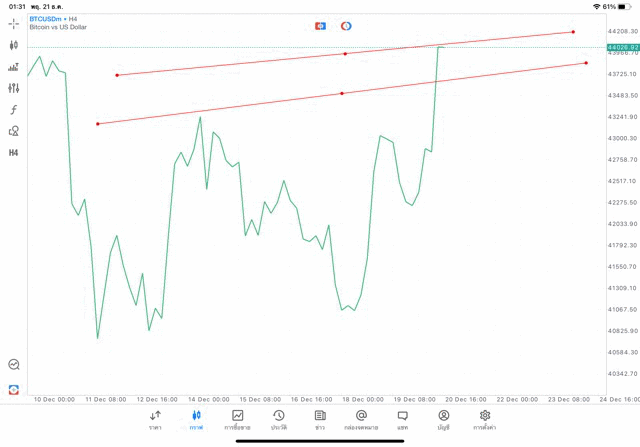Open chart settings sliders icon

pyautogui.click(x=14, y=88)
